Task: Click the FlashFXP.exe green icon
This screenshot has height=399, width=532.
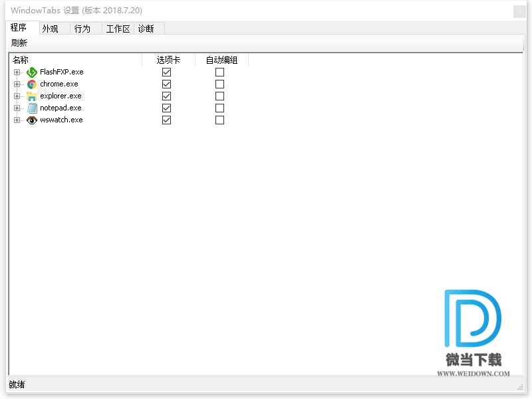Action: coord(32,72)
